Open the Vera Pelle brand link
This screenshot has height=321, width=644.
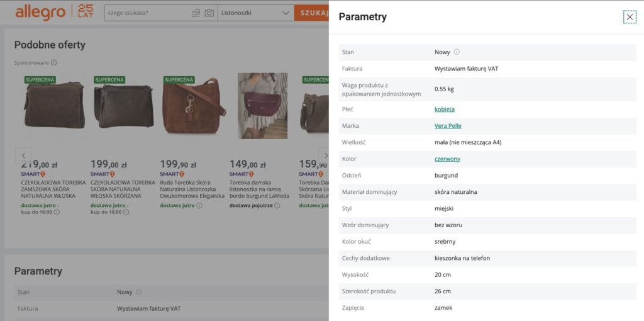(448, 126)
